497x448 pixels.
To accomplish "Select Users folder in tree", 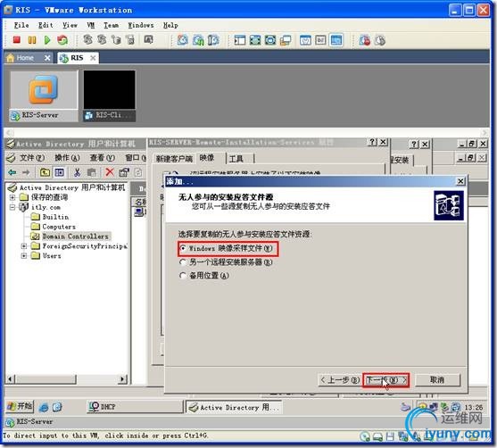I will tap(52, 256).
